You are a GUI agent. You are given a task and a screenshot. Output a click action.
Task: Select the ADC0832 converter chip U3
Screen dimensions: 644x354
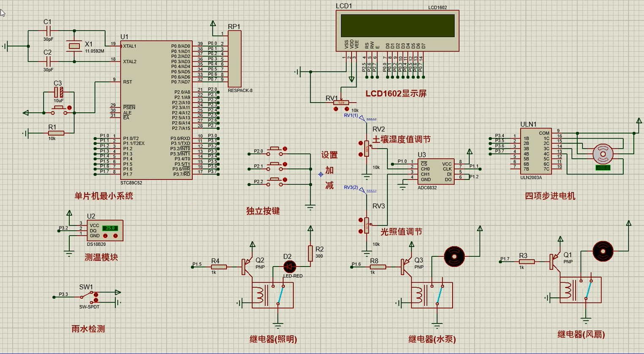(436, 172)
